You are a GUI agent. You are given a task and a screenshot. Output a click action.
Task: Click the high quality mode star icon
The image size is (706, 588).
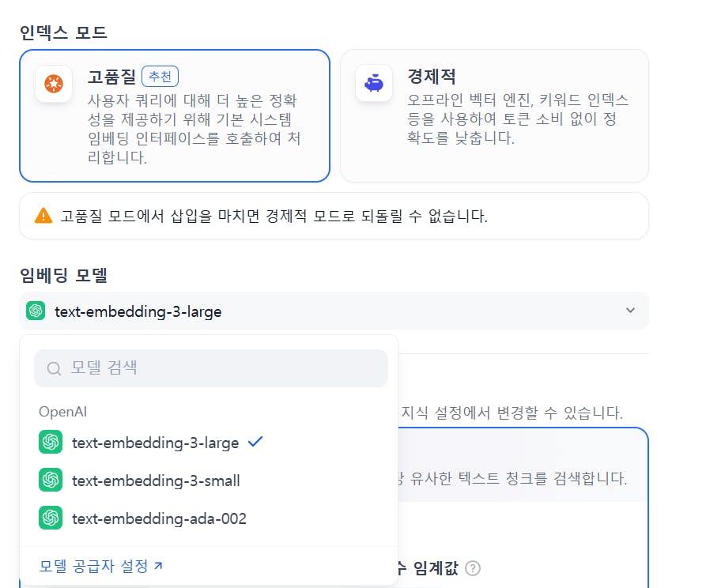click(54, 84)
